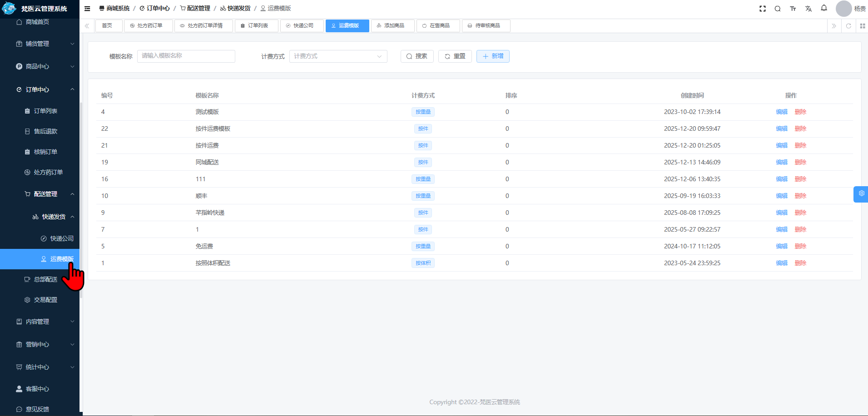The image size is (868, 416).
Task: Switch to the 快递公司 tab
Action: [302, 26]
